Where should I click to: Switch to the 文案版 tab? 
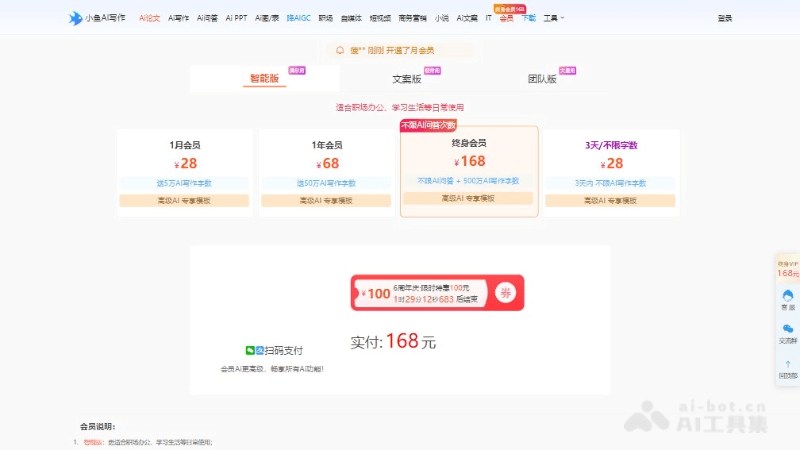point(406,79)
